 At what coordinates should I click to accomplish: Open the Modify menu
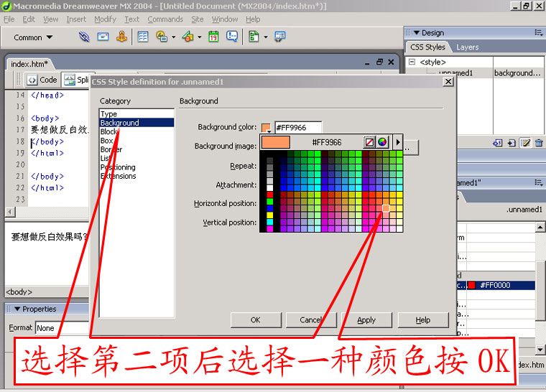[x=105, y=19]
